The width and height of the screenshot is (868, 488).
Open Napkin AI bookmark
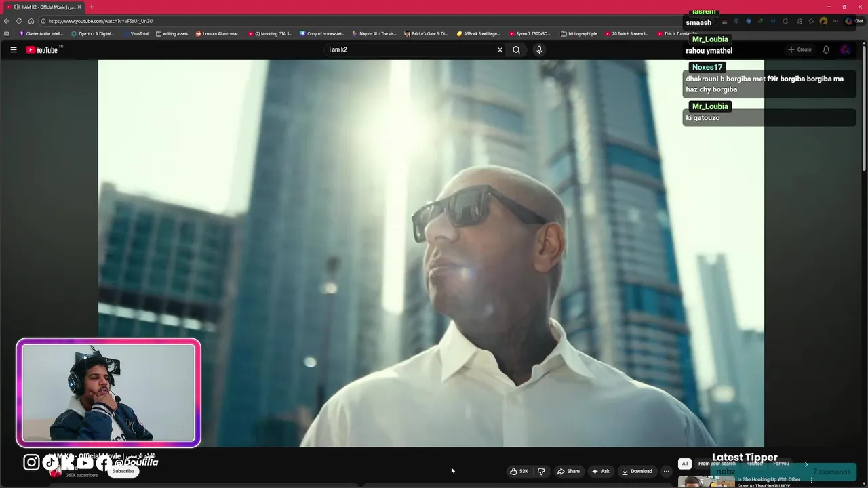[374, 33]
